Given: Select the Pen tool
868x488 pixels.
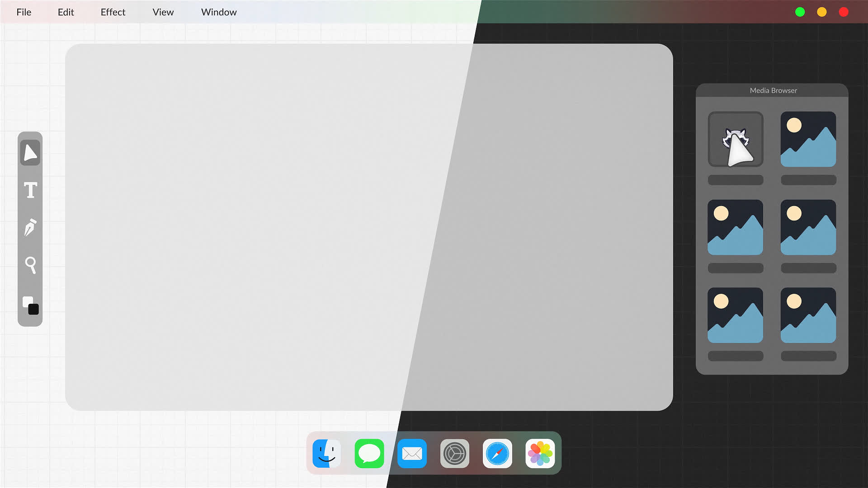Looking at the screenshot, I should [x=30, y=227].
